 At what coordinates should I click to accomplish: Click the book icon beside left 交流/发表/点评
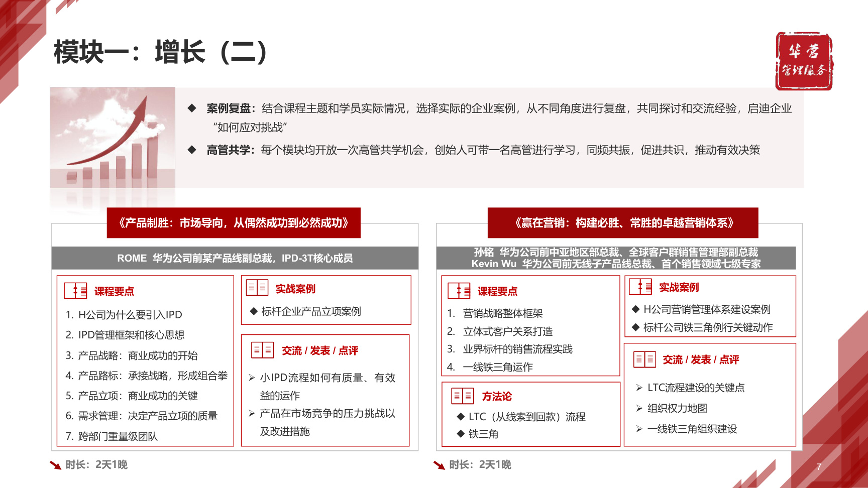point(262,350)
